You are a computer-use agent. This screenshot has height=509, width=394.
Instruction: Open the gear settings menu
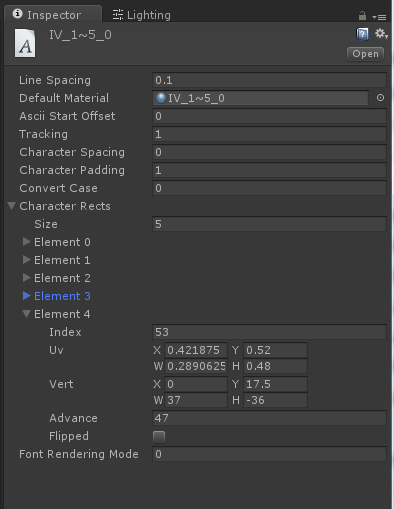(x=381, y=33)
